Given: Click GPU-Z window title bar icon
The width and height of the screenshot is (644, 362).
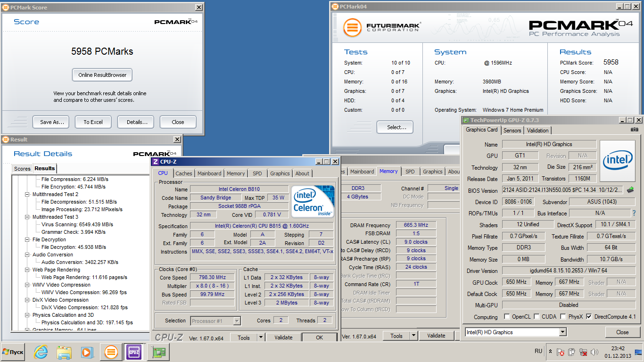Looking at the screenshot, I should (466, 120).
